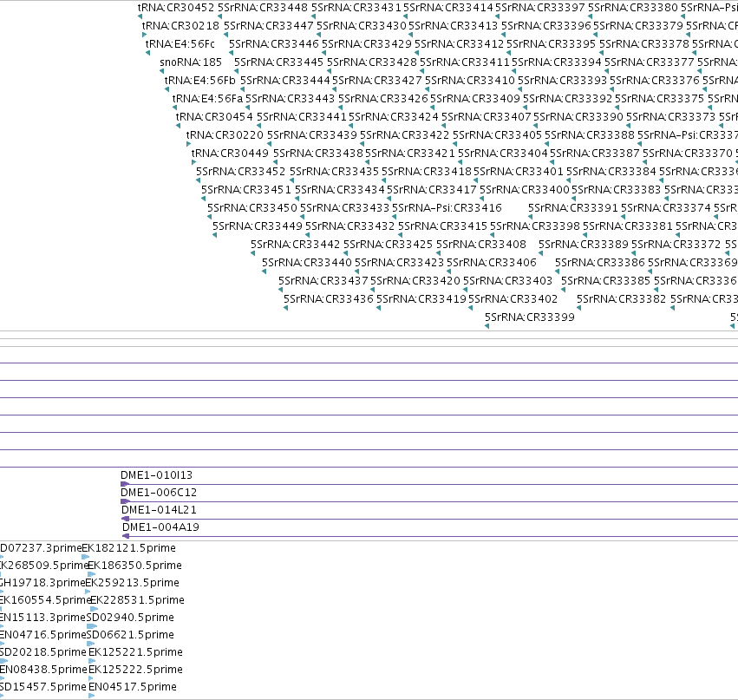Click the teal arrow glyph under 5SrRNA:CR33399
Image resolution: width=738 pixels, height=700 pixels.
(487, 326)
